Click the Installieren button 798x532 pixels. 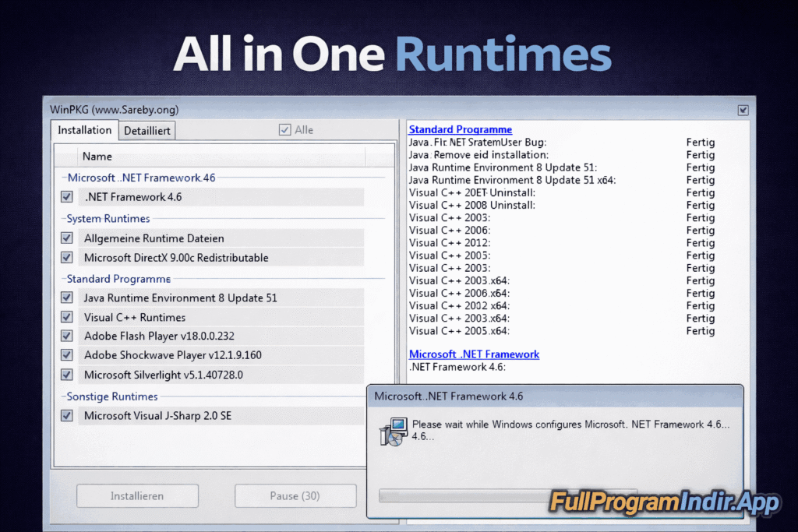point(137,495)
